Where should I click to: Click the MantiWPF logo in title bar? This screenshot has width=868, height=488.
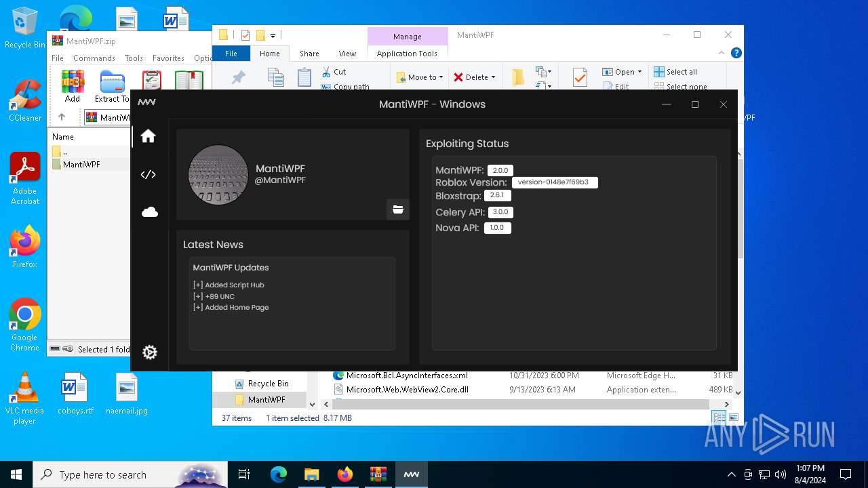point(146,102)
